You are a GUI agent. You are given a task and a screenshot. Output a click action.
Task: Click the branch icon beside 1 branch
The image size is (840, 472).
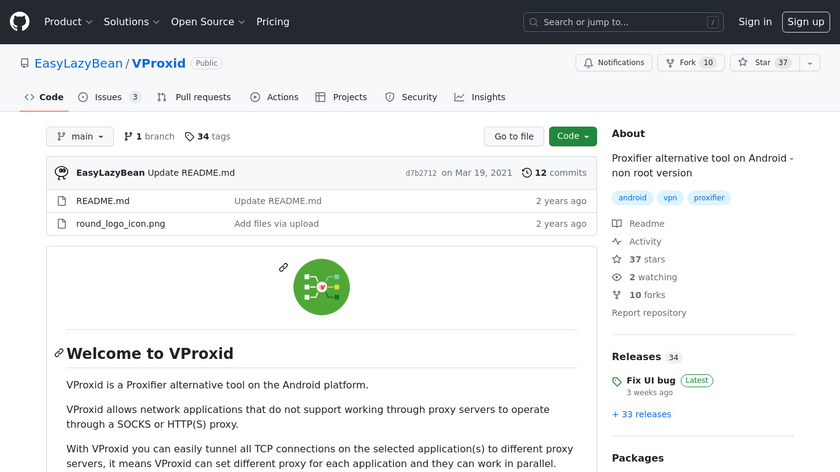coord(129,137)
